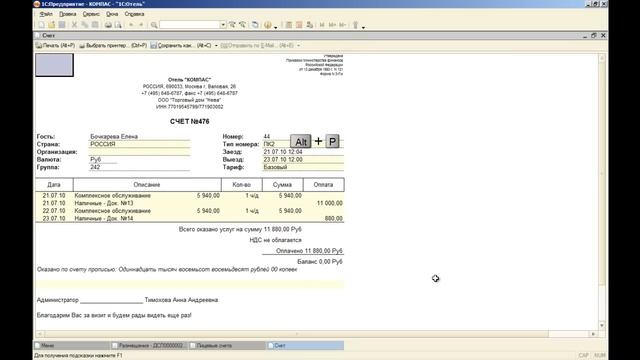The width and height of the screenshot is (640, 360).
Task: Click the Cut scissors toolbar icon
Action: point(74,25)
